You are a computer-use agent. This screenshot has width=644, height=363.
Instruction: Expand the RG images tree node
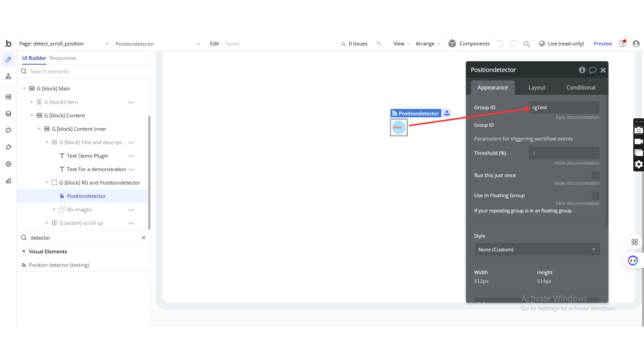[x=54, y=210]
